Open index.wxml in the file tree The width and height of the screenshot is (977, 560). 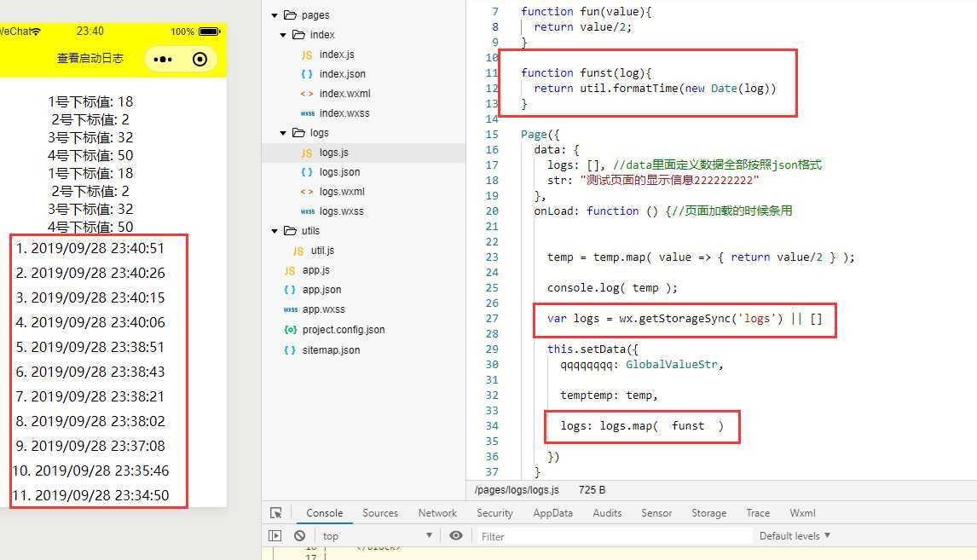(344, 94)
